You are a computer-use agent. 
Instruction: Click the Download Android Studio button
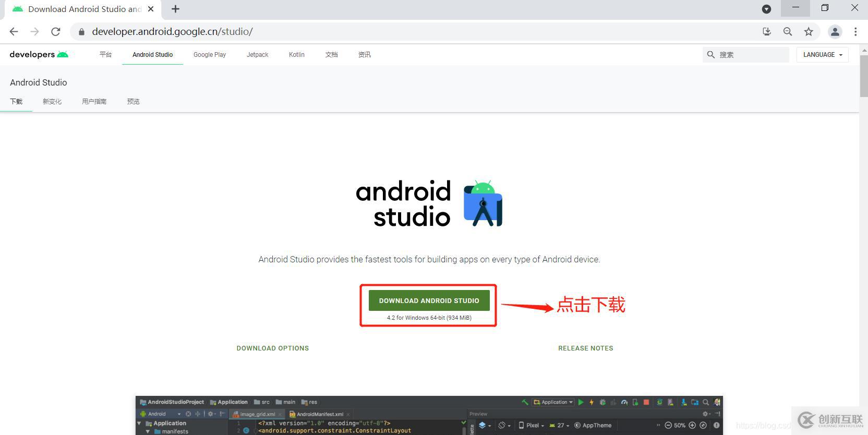(429, 300)
